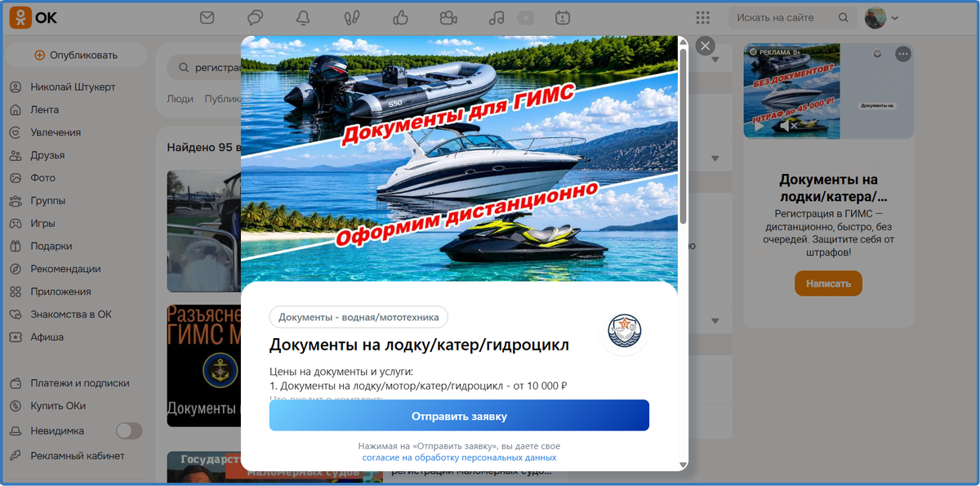Open Guests footprints icon
Viewport: 980px width, 486px height.
[x=351, y=17]
